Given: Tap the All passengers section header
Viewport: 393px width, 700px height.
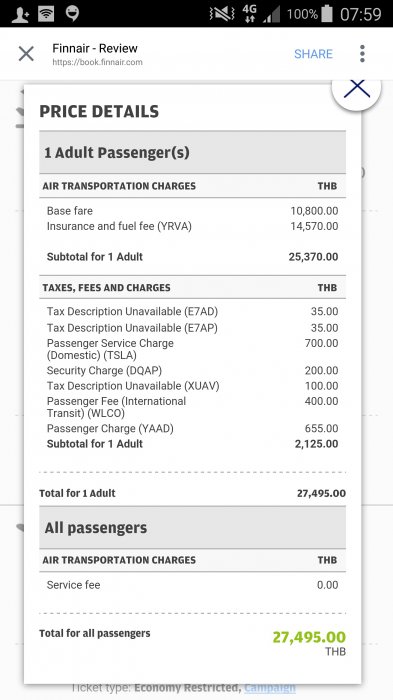Looking at the screenshot, I should 192,528.
